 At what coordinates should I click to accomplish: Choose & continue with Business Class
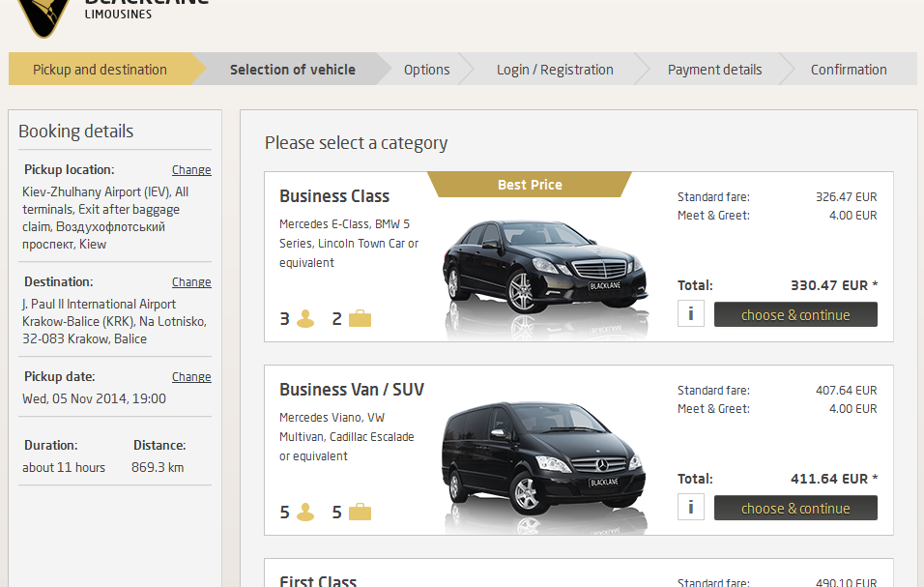pos(795,314)
